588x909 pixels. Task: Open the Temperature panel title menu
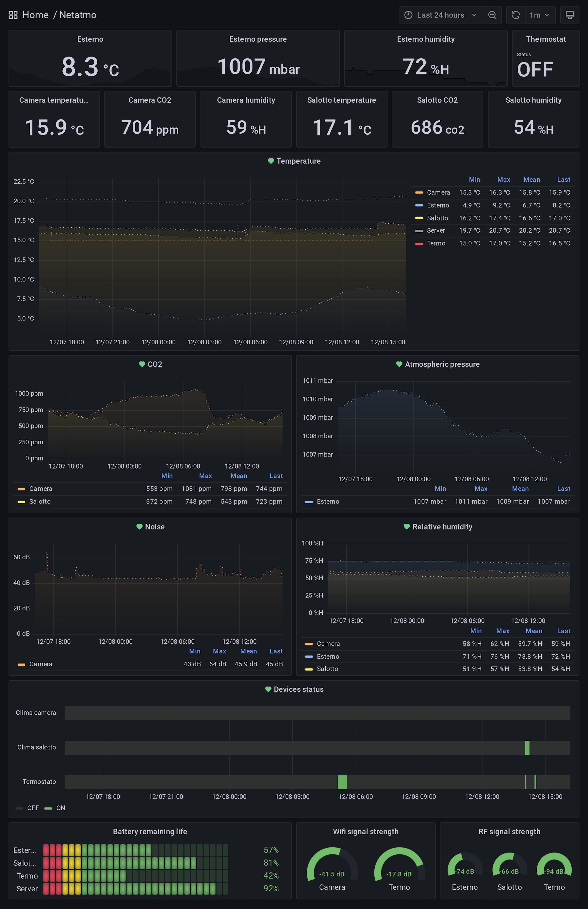pos(299,161)
